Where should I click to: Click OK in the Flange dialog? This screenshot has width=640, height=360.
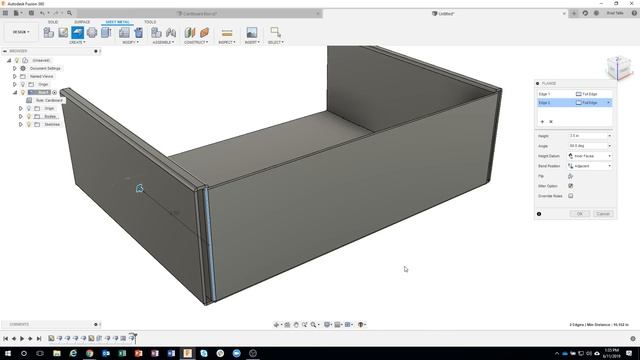pyautogui.click(x=580, y=214)
